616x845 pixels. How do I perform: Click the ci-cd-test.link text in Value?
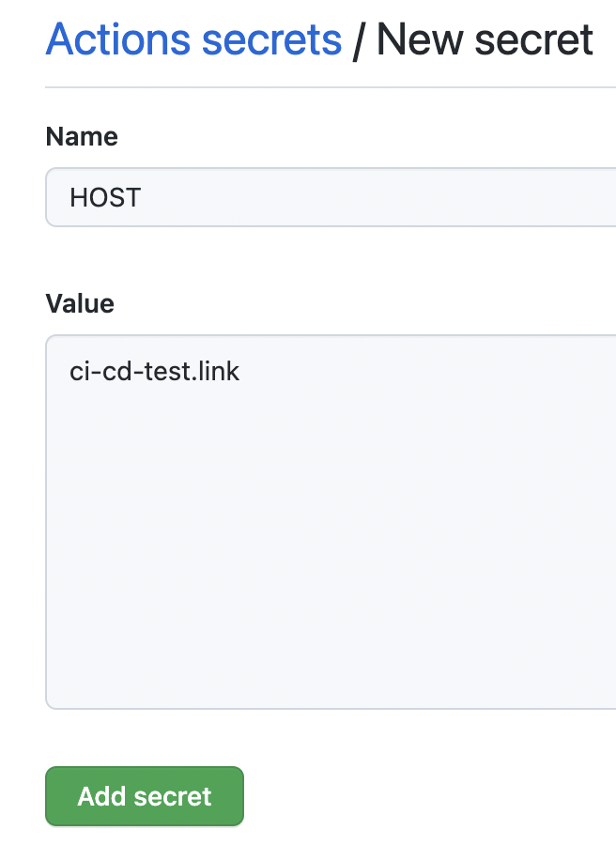coord(155,371)
